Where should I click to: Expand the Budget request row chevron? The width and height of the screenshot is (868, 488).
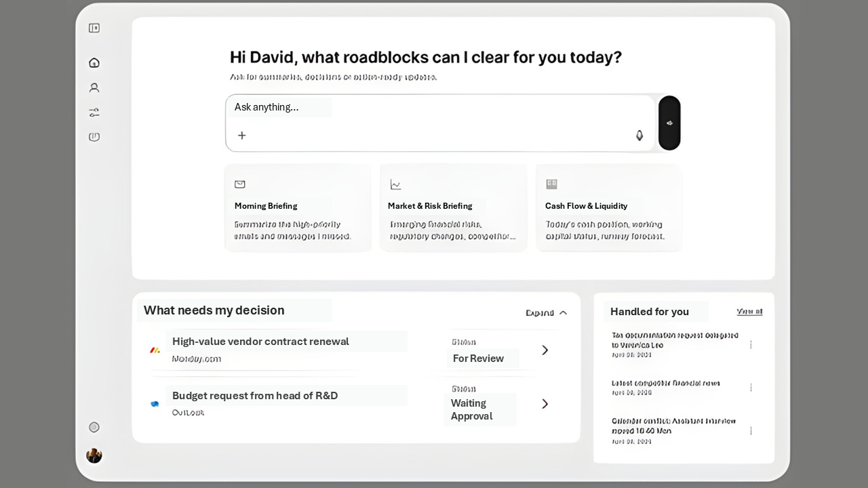[545, 404]
